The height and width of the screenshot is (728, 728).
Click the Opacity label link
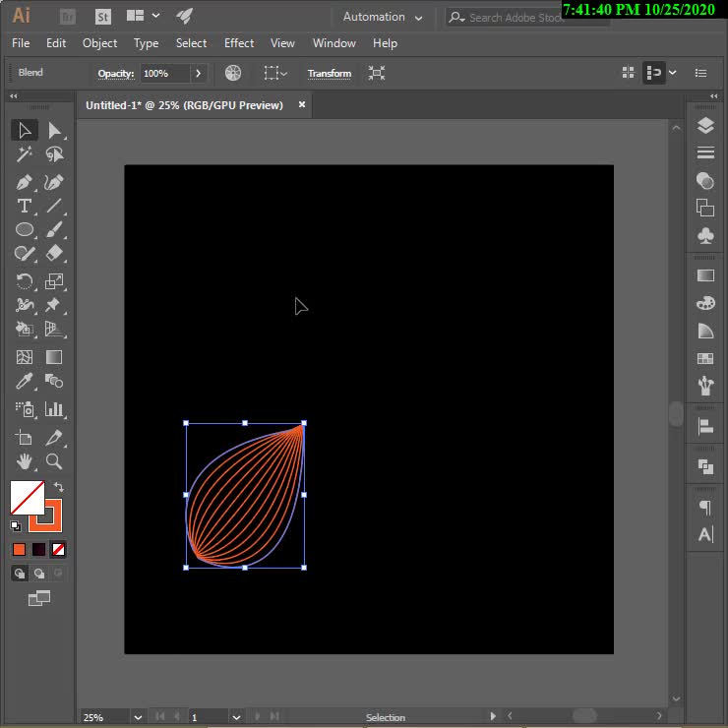coord(115,74)
